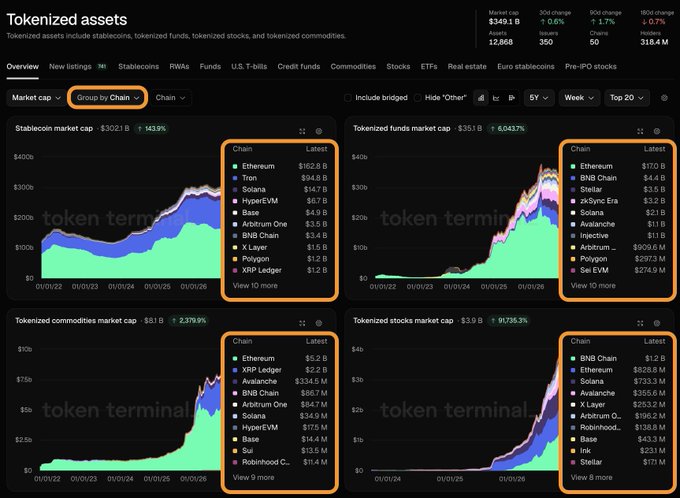The height and width of the screenshot is (498, 680).
Task: Click BNB Chain green swatch in stocks legend
Action: (573, 358)
